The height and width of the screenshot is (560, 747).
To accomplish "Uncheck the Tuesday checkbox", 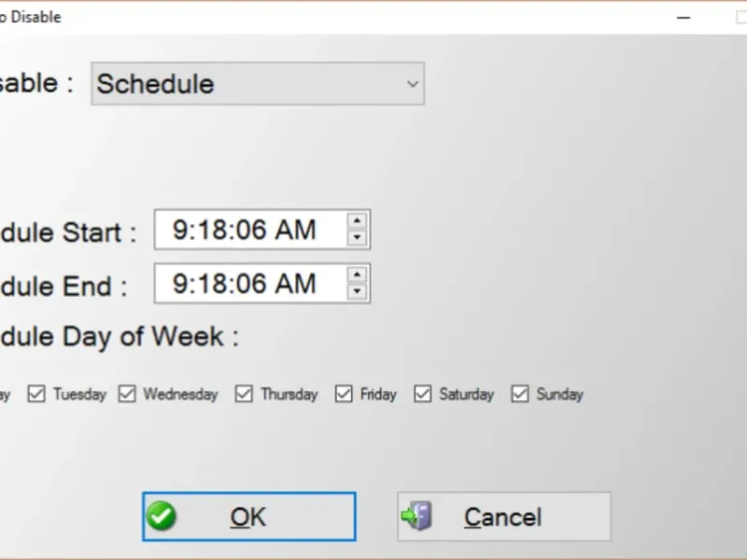I will click(36, 394).
